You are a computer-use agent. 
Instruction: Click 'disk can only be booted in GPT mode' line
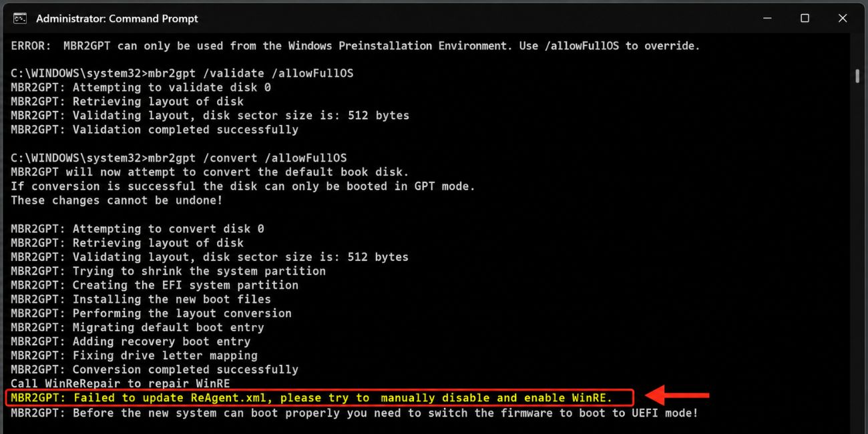click(x=243, y=186)
